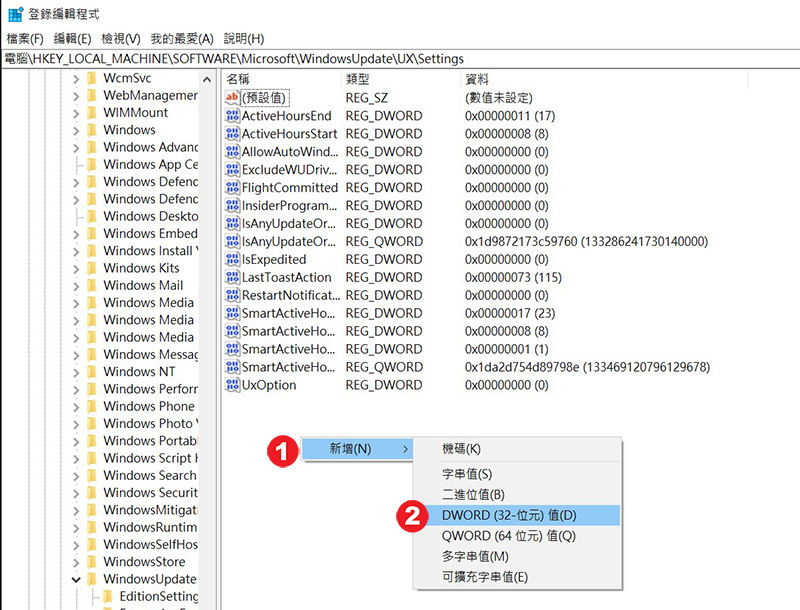Select data value 0x00000011 (17)
800x610 pixels.
coord(510,116)
